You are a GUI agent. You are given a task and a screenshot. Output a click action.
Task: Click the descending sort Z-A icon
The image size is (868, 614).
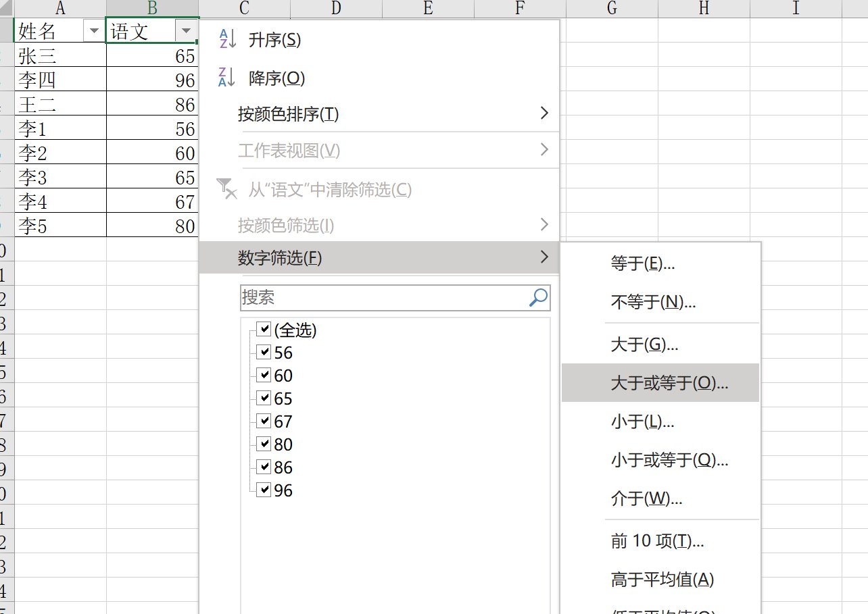[227, 78]
